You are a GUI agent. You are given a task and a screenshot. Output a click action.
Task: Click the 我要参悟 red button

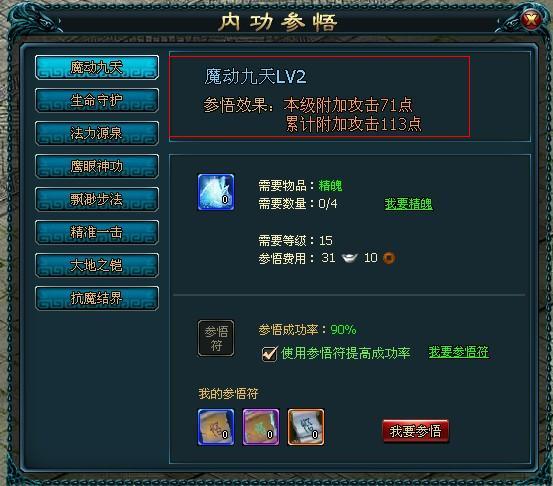click(415, 431)
